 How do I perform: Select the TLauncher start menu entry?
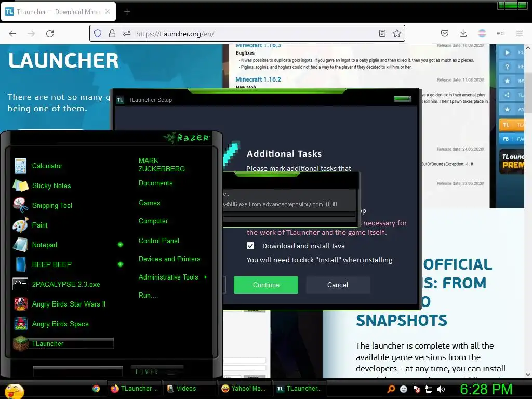tap(63, 343)
